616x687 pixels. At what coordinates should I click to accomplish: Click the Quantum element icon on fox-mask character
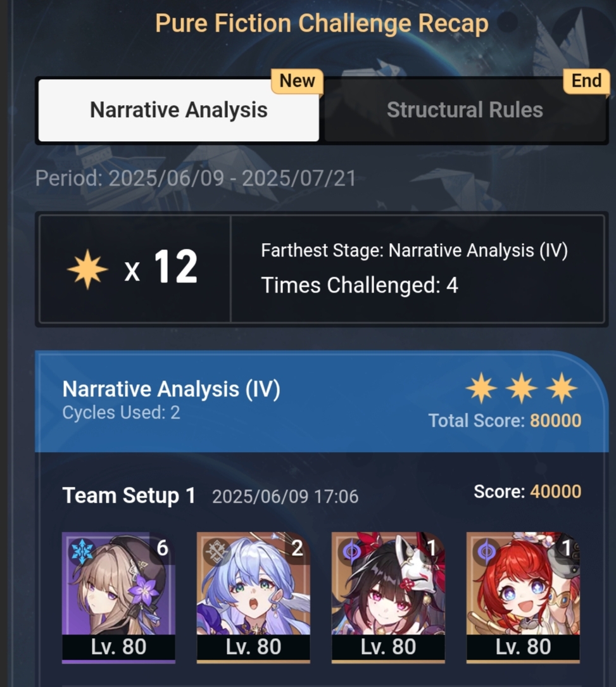(351, 551)
